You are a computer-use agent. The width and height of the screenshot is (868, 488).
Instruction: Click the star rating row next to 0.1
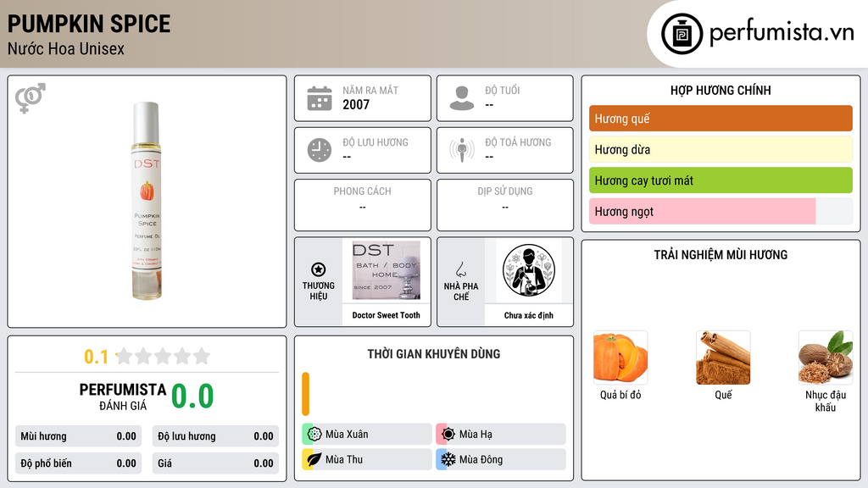[x=163, y=357]
